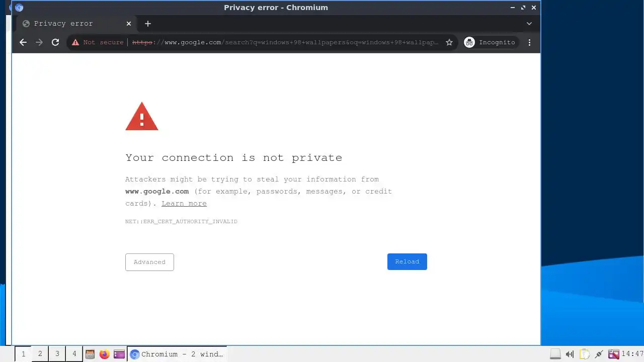The image size is (644, 362).
Task: Click the grayed forward navigation arrow
Action: point(39,42)
